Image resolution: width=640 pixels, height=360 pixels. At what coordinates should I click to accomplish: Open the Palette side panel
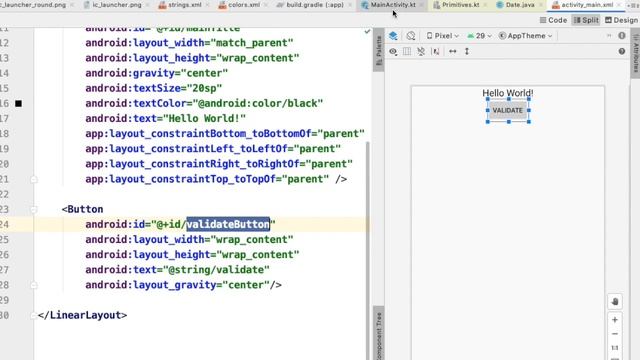point(379,50)
